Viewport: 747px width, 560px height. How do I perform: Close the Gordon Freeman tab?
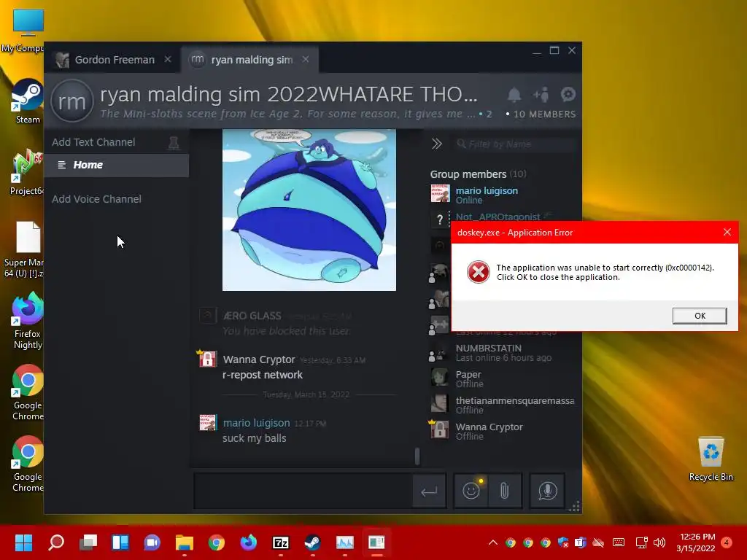[168, 60]
